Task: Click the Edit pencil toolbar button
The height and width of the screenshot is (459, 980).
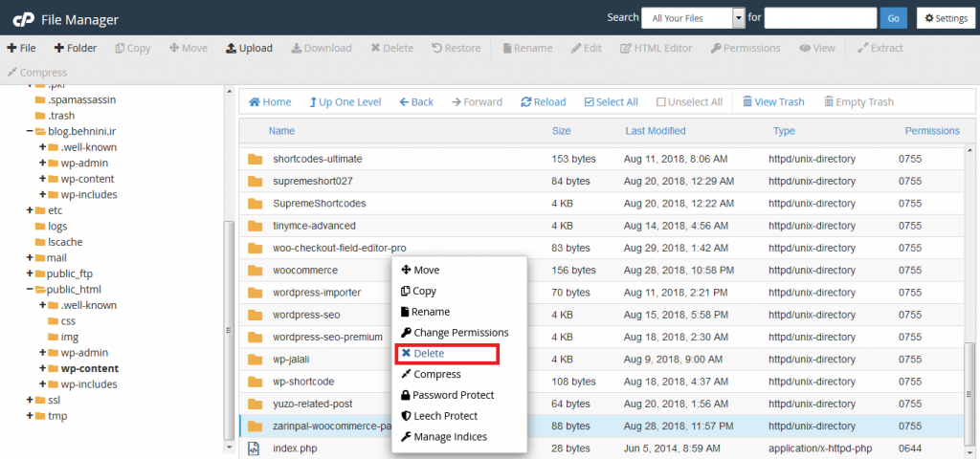Action: pyautogui.click(x=587, y=48)
